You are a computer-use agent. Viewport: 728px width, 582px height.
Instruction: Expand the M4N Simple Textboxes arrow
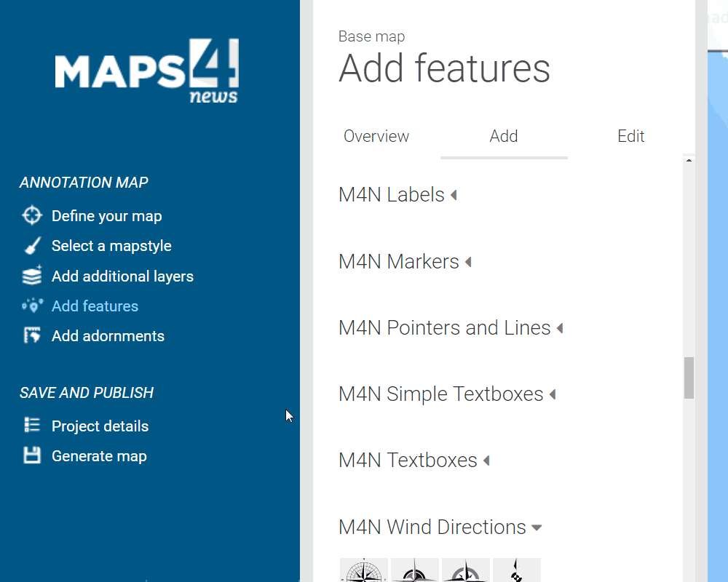[x=553, y=394]
